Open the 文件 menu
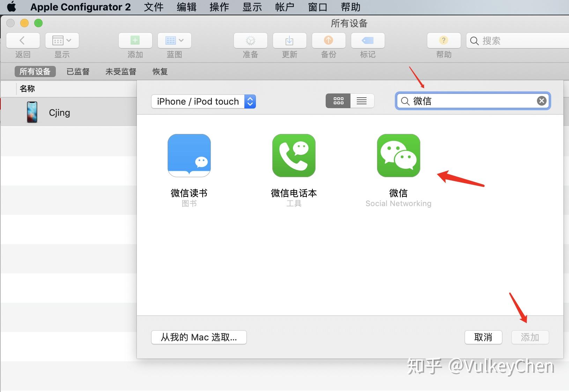The width and height of the screenshot is (569, 392). click(154, 7)
